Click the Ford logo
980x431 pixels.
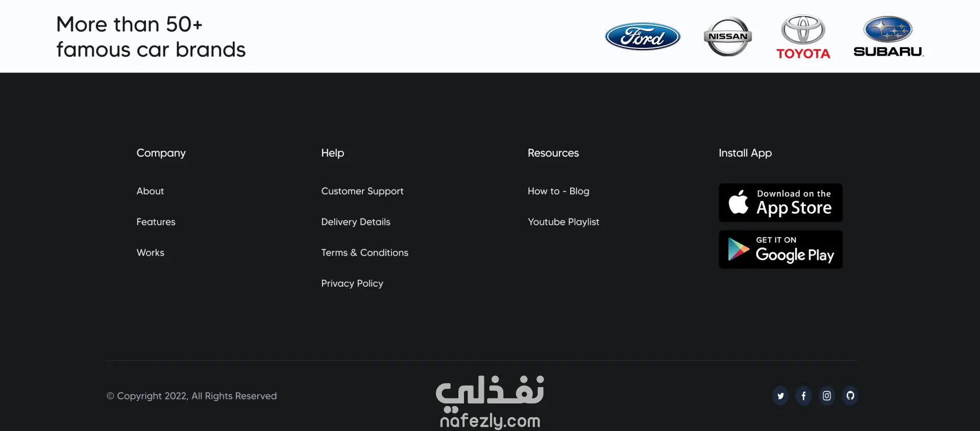point(643,36)
